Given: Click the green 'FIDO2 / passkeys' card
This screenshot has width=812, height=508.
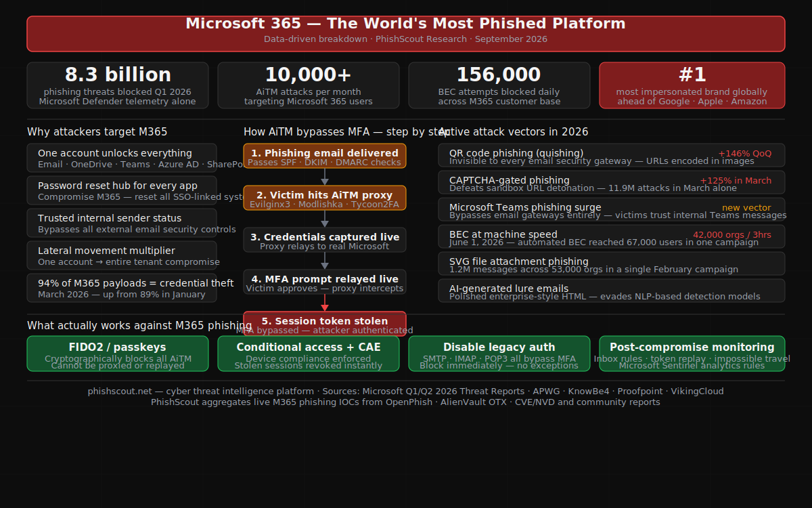Looking at the screenshot, I should pyautogui.click(x=118, y=354).
